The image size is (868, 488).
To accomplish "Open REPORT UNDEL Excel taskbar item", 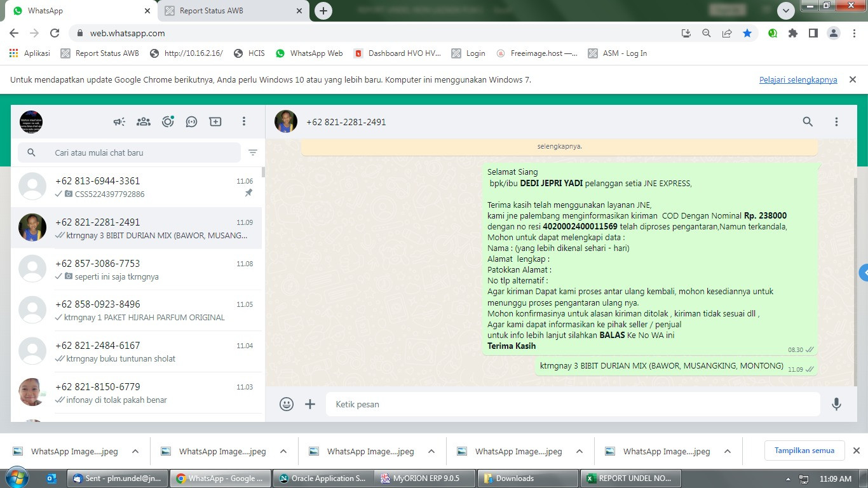I will tap(630, 478).
